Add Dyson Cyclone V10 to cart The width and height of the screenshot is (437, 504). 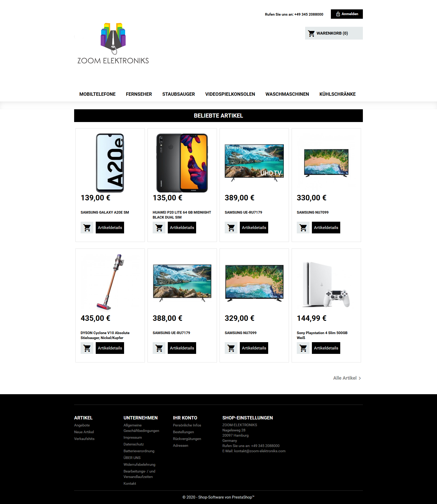87,348
